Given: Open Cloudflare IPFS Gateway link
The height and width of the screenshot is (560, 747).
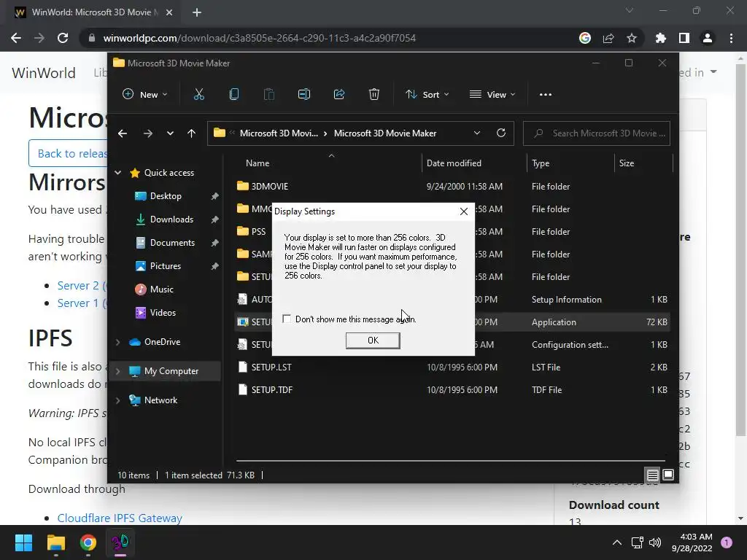Looking at the screenshot, I should tap(120, 518).
